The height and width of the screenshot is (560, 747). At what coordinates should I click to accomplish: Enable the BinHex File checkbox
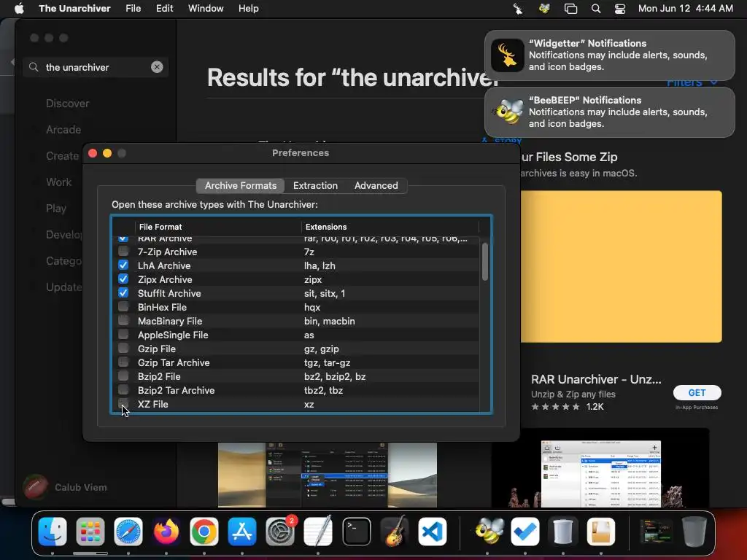123,307
